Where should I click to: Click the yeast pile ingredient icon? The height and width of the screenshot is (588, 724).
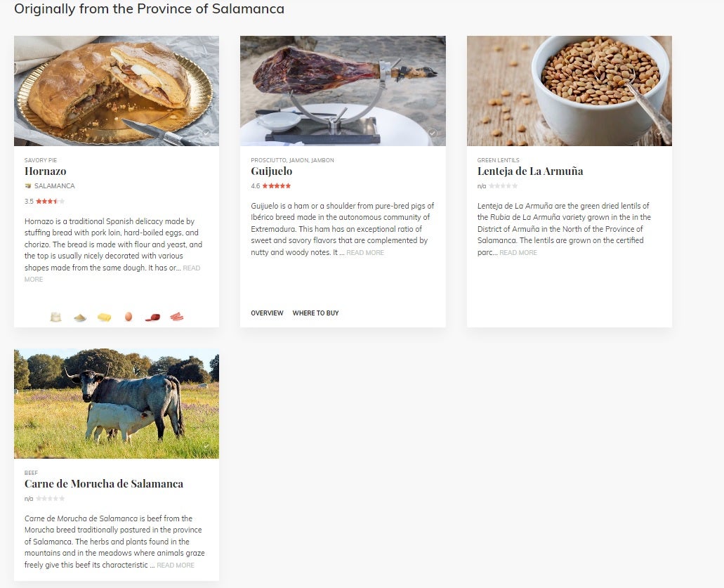(80, 318)
